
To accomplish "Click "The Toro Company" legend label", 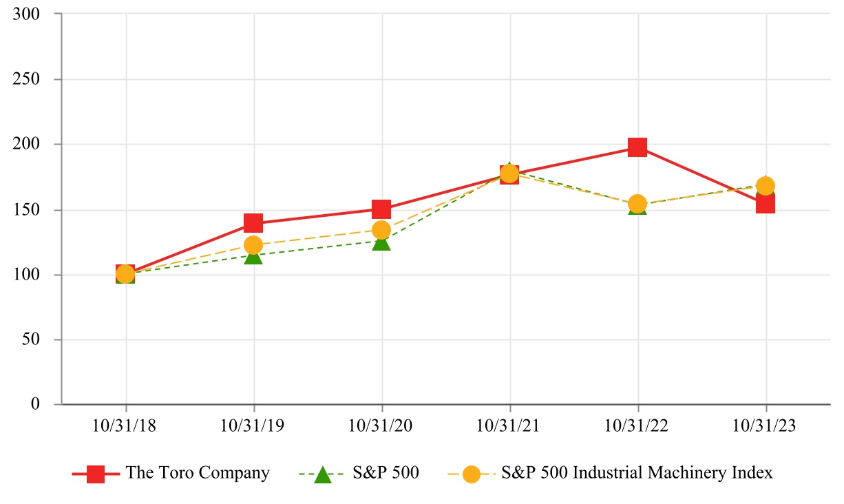I will (x=198, y=473).
